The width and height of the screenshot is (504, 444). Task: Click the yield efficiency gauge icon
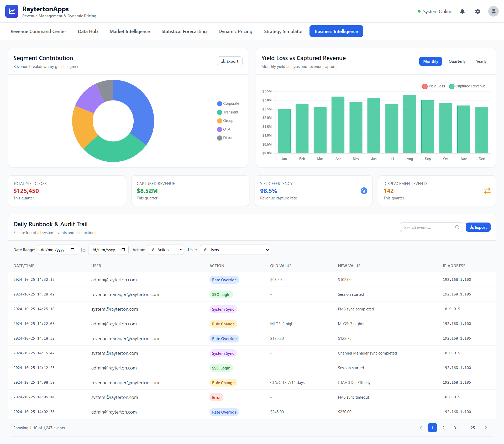coord(364,191)
